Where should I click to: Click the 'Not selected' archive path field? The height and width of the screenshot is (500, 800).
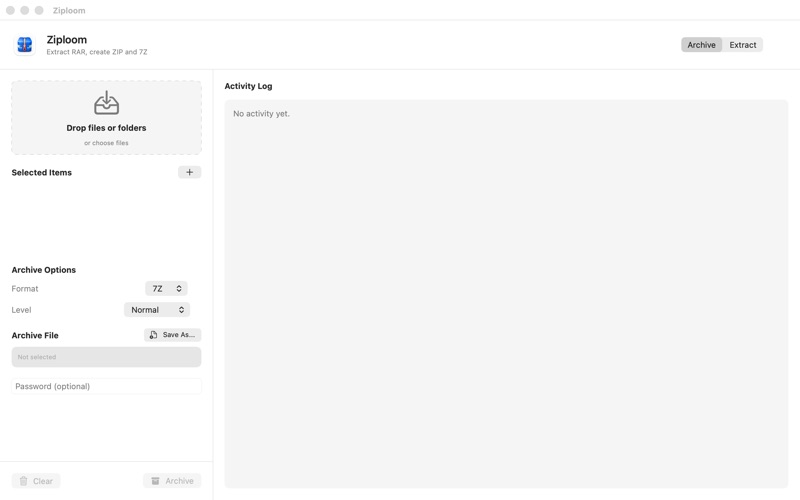coord(106,357)
